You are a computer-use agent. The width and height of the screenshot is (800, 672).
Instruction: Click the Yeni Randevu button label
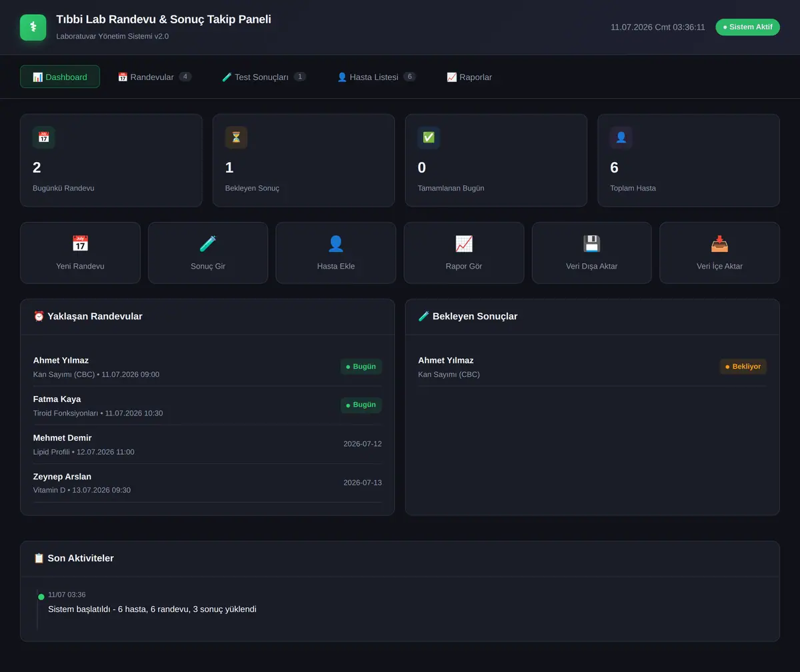pyautogui.click(x=80, y=266)
